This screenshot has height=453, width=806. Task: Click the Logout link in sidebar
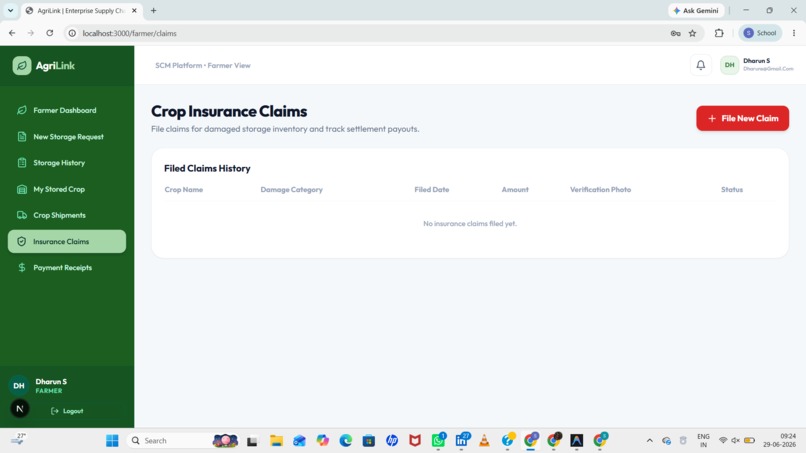pos(67,411)
